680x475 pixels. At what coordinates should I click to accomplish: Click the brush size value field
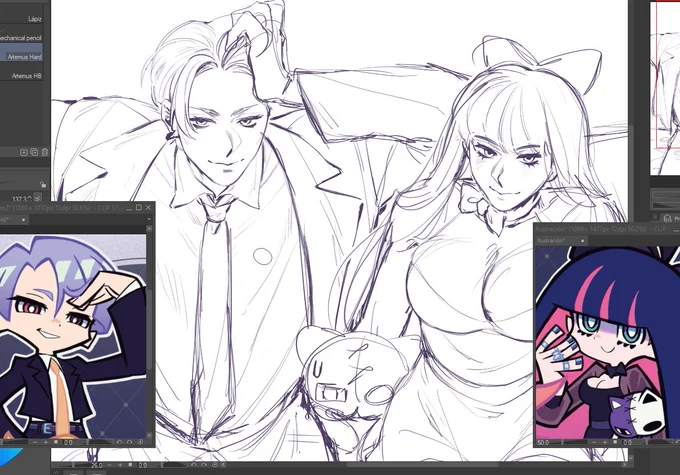22,199
